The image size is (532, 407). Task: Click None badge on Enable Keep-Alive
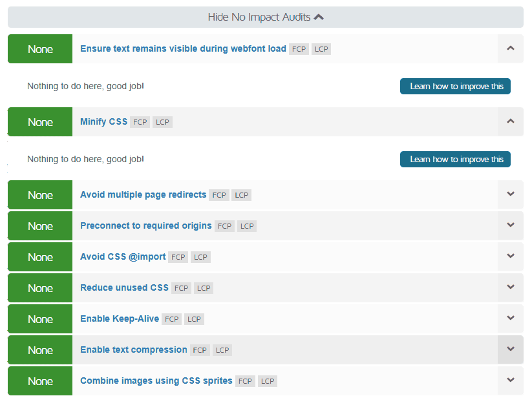[x=40, y=319]
